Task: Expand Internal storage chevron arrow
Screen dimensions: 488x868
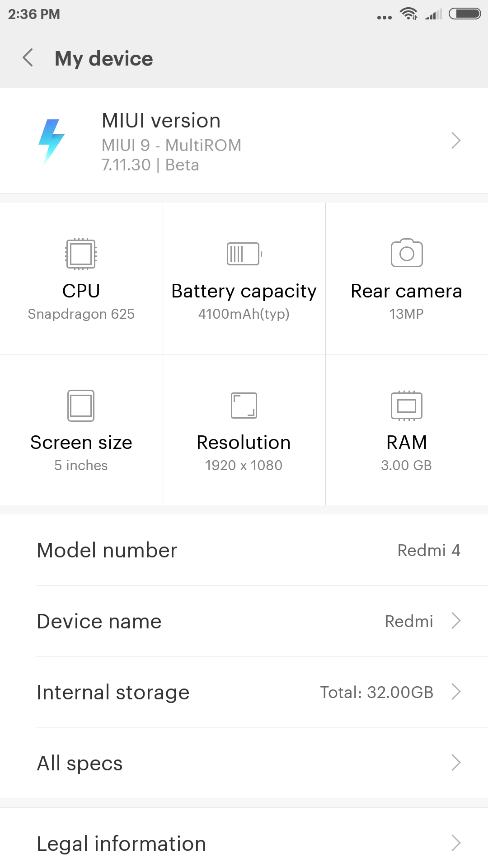Action: click(x=456, y=692)
